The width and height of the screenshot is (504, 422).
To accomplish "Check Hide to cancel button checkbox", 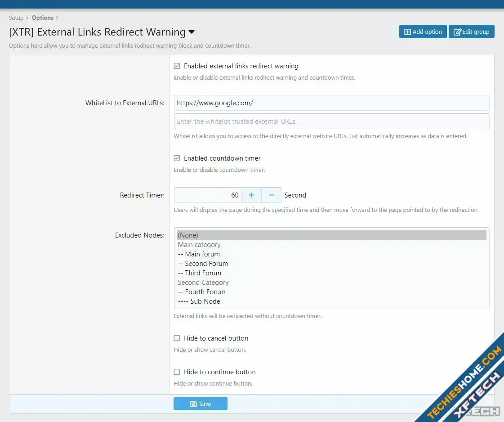I will tap(177, 338).
